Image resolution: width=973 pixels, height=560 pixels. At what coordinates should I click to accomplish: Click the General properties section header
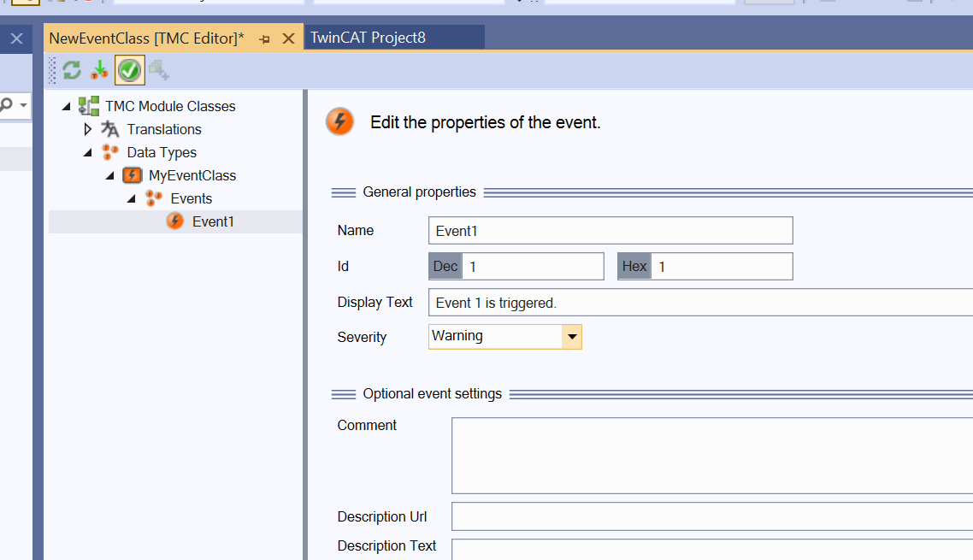pos(419,192)
